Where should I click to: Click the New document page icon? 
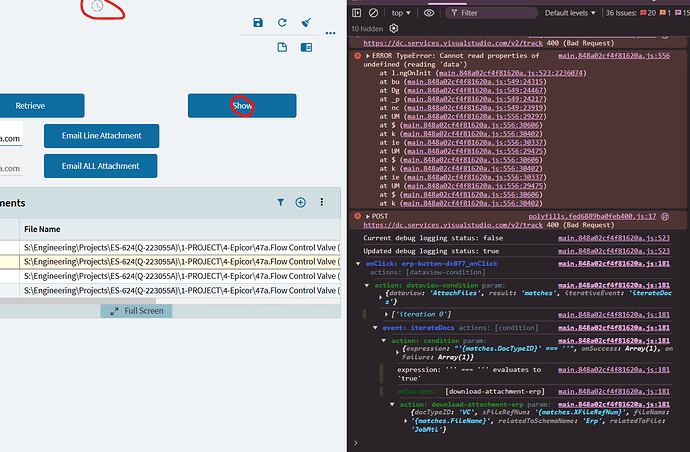pyautogui.click(x=283, y=47)
